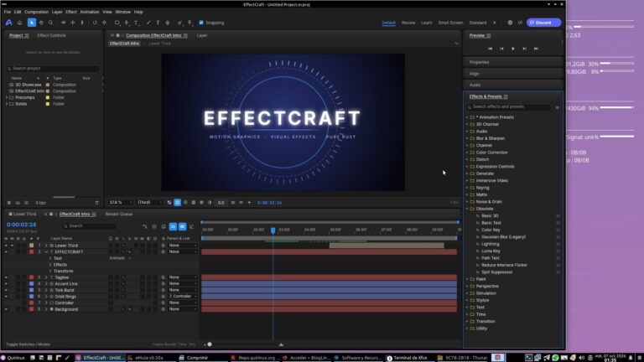Select the Puppet Pin tool
Viewport: 644px width, 362px height.
point(190,23)
